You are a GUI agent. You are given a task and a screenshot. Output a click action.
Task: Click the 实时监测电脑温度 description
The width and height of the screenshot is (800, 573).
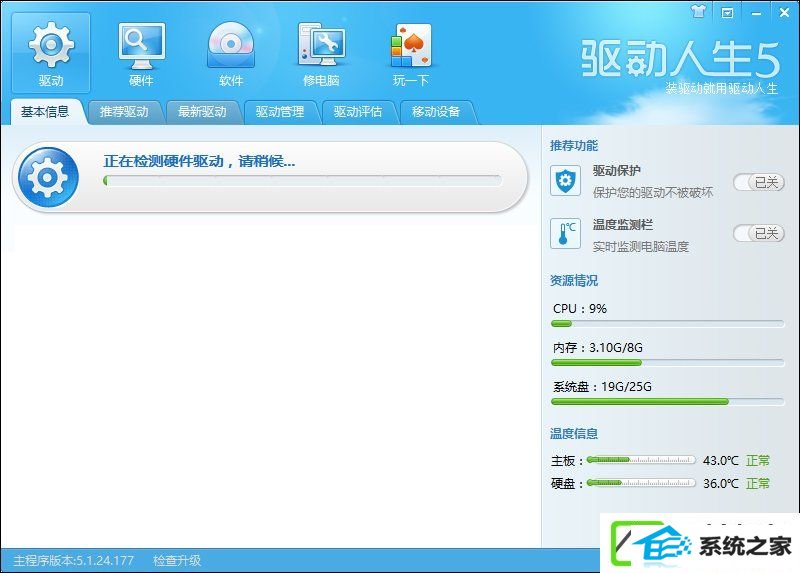pyautogui.click(x=641, y=246)
